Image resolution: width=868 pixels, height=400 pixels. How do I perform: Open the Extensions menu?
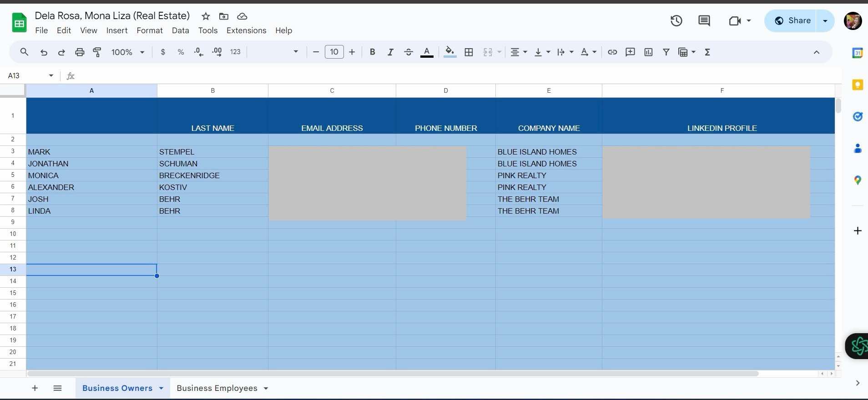tap(247, 30)
